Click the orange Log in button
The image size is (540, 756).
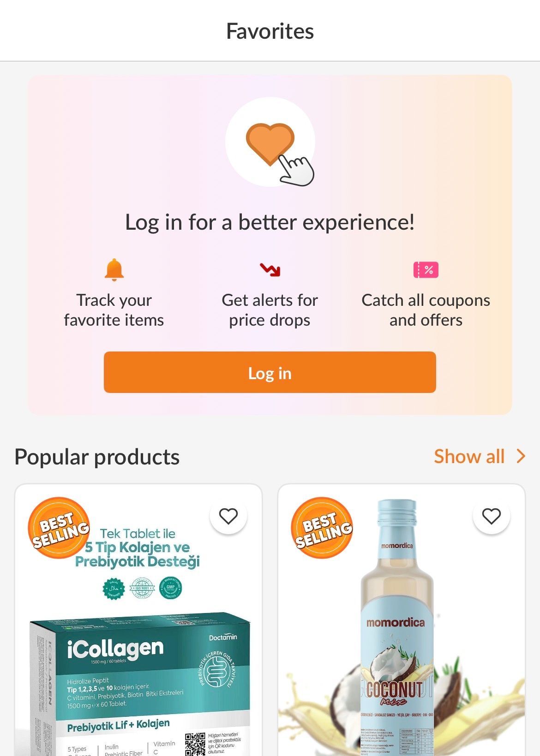point(270,373)
